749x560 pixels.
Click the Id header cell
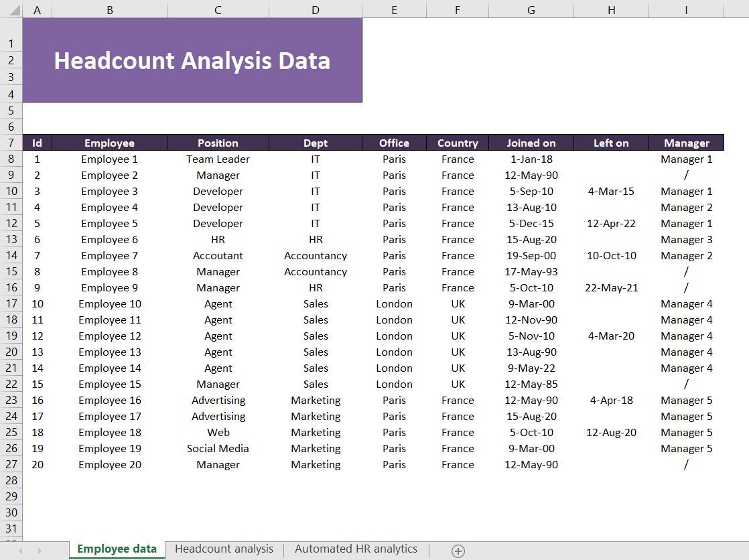click(x=38, y=143)
